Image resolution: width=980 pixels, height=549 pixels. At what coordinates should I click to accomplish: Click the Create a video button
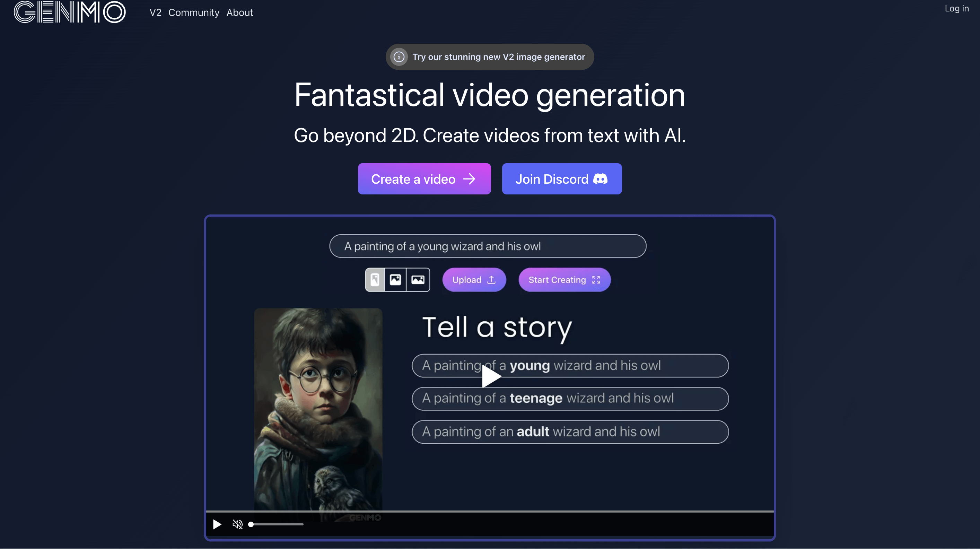424,179
